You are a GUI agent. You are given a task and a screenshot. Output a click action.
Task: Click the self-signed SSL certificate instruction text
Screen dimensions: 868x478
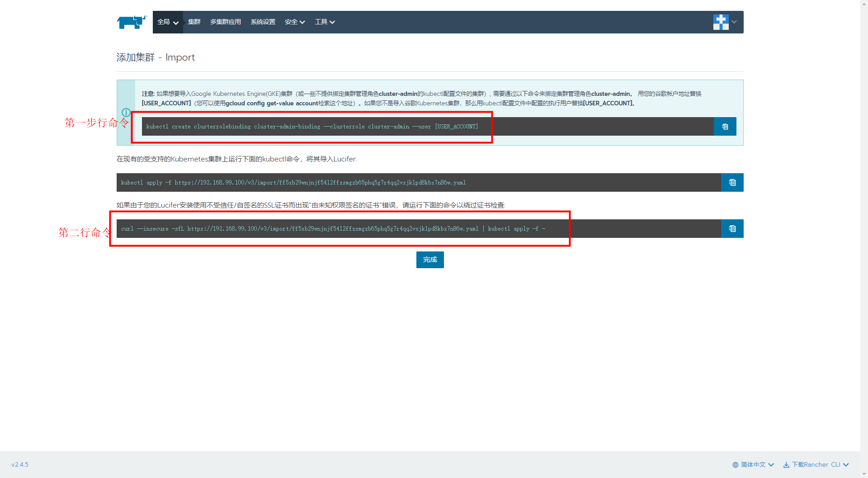[311, 205]
